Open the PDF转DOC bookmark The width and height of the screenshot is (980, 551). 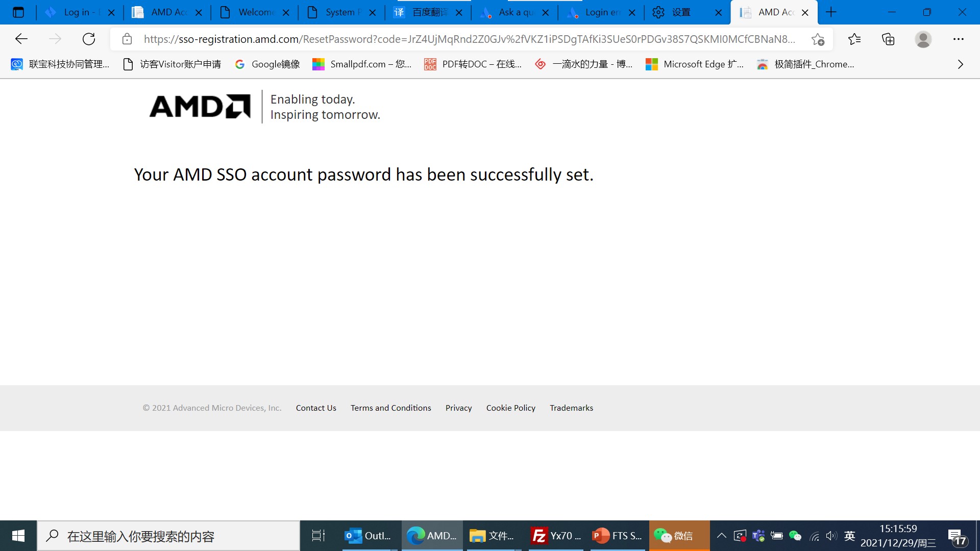pyautogui.click(x=473, y=64)
